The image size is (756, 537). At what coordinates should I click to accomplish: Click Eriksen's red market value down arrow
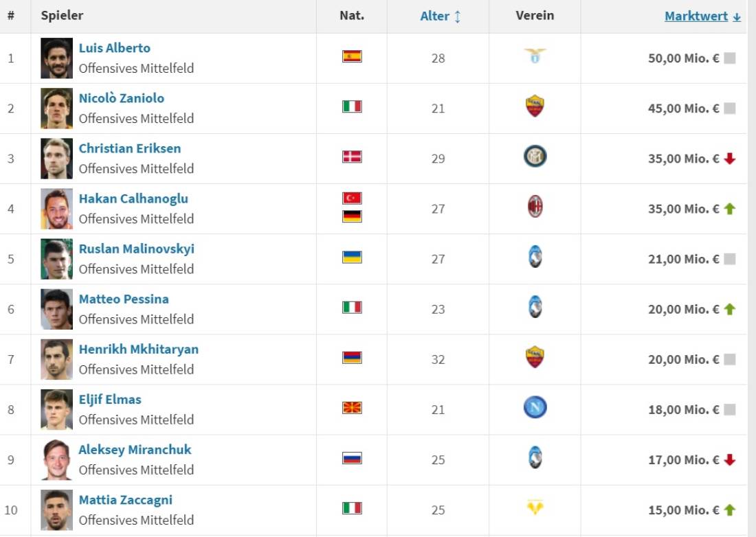(730, 159)
